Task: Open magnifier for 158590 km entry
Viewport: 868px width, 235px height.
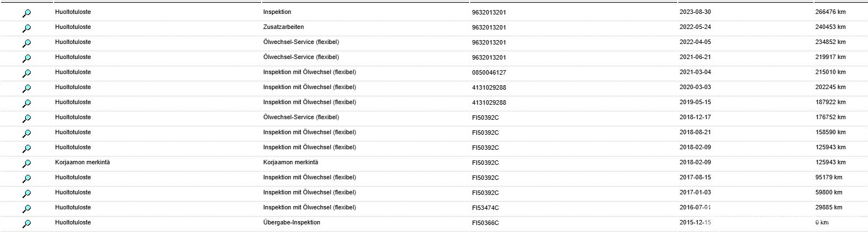Action: point(27,134)
